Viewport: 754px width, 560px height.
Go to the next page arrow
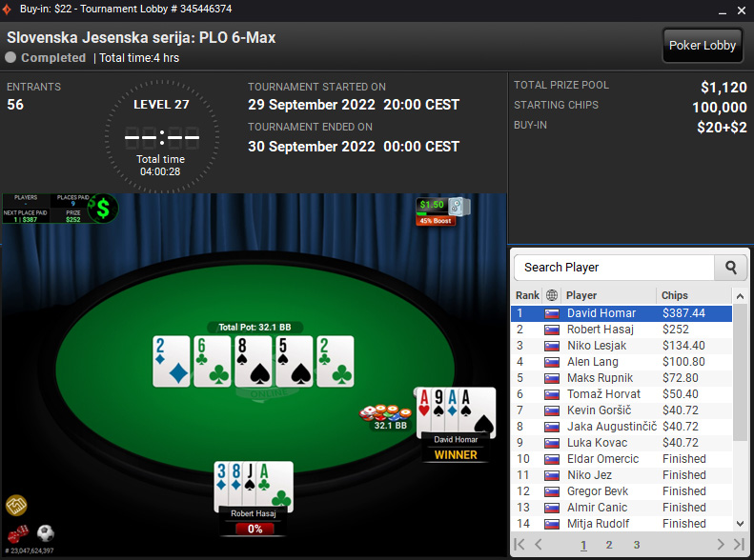[x=720, y=544]
